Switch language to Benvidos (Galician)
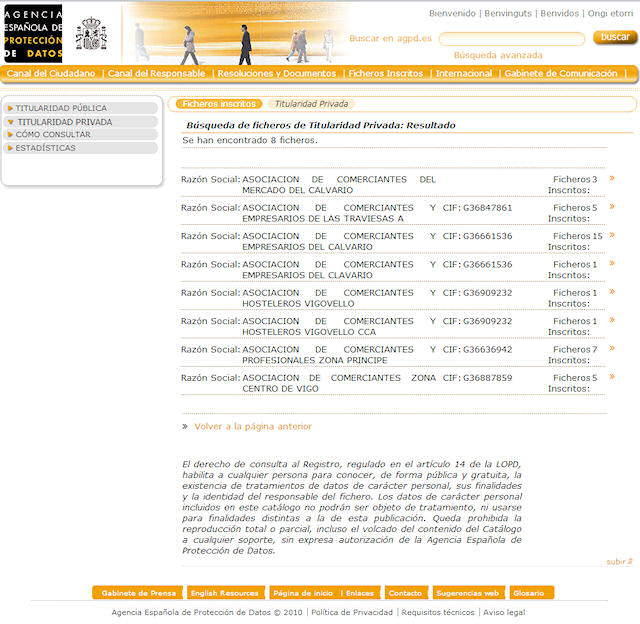640x624 pixels. point(560,13)
